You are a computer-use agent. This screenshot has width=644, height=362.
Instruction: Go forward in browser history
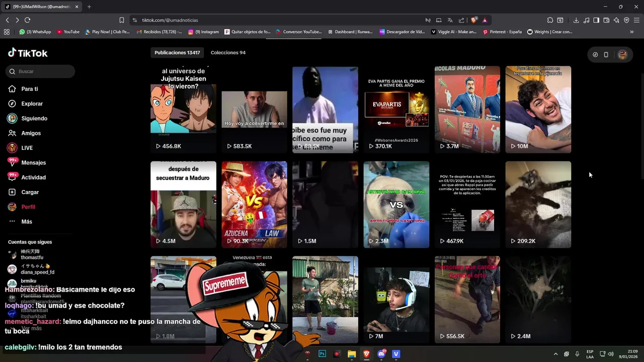[17, 20]
